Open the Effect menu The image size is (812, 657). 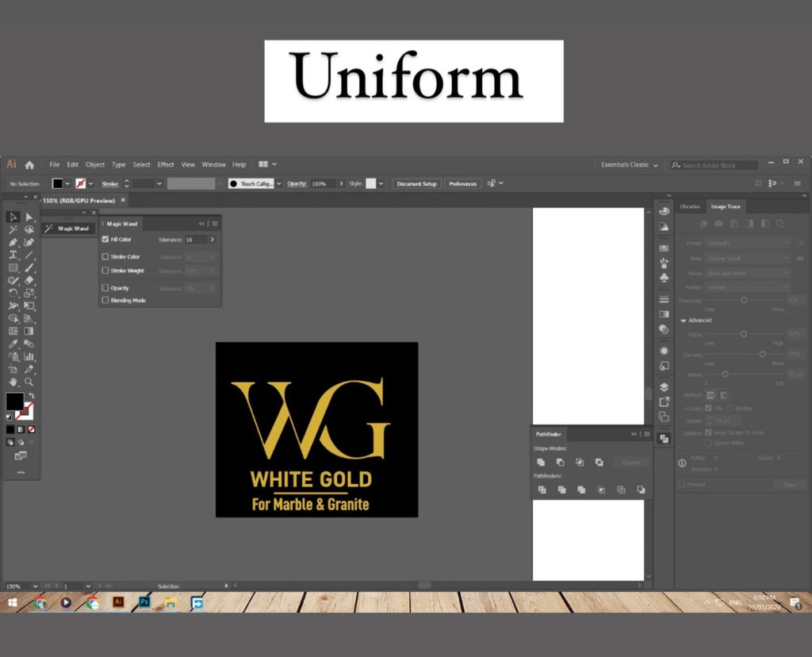point(166,165)
